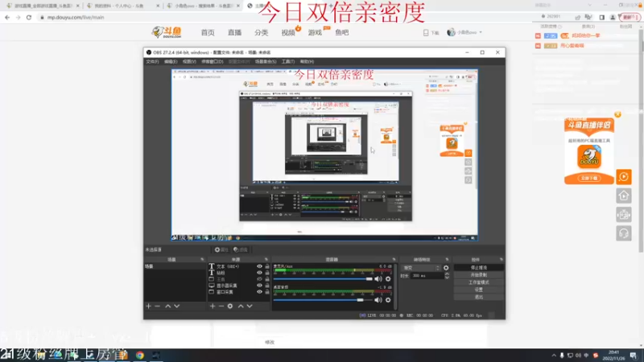Click the 停止推流 stop streaming button
Screen dimensions: 644x362
click(x=479, y=268)
